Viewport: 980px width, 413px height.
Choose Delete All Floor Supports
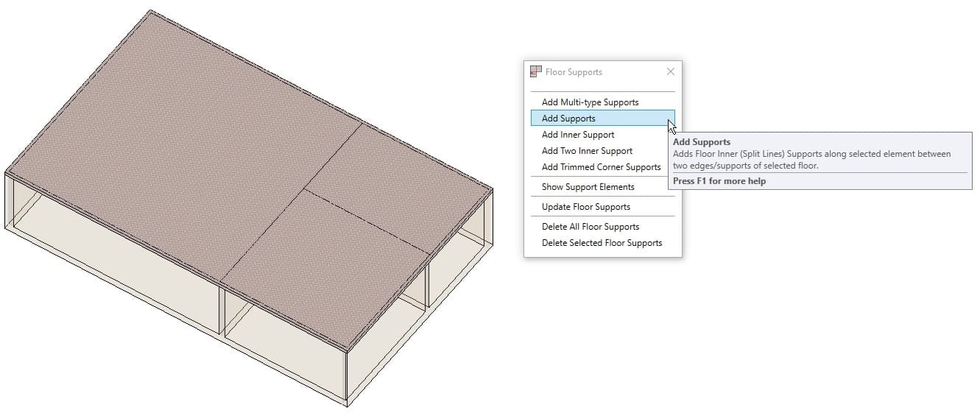pyautogui.click(x=602, y=227)
